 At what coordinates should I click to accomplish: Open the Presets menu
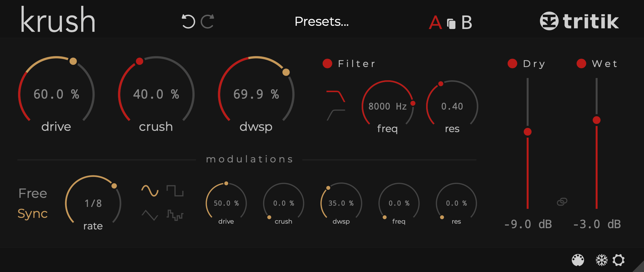point(321,22)
